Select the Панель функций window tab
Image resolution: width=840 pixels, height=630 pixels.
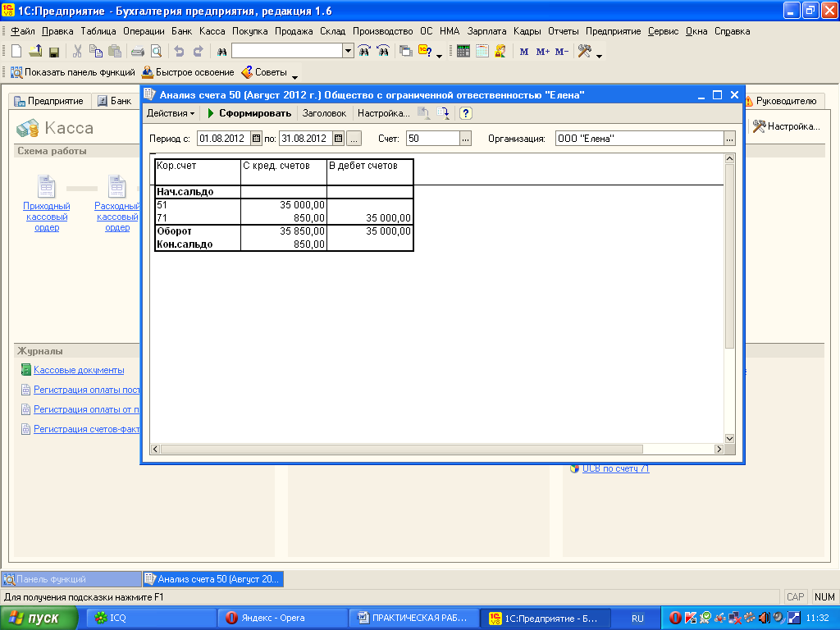coord(71,579)
